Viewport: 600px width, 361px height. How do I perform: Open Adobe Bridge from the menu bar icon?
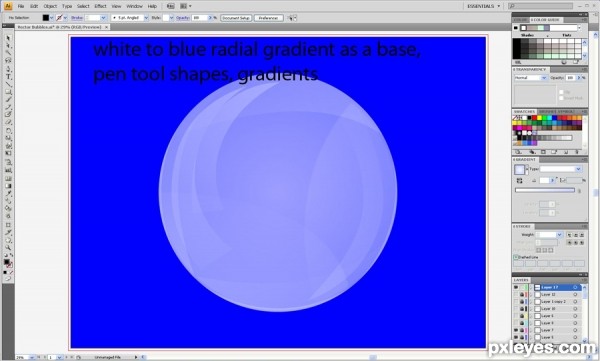(x=171, y=6)
